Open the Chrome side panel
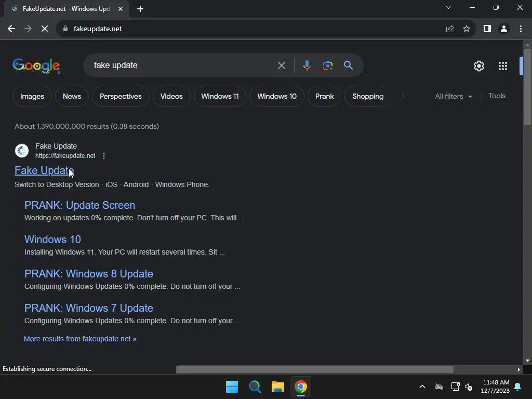The height and width of the screenshot is (399, 532). pos(487,29)
